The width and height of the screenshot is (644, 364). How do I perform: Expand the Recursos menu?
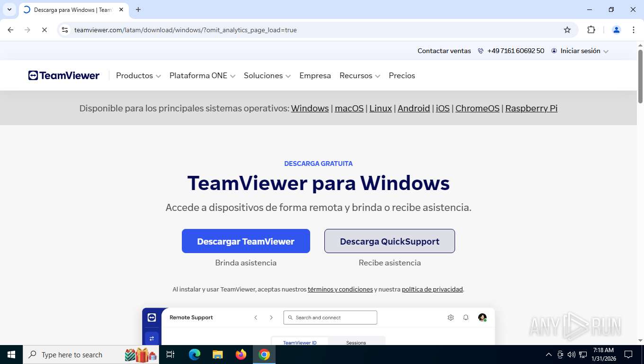[x=360, y=75]
